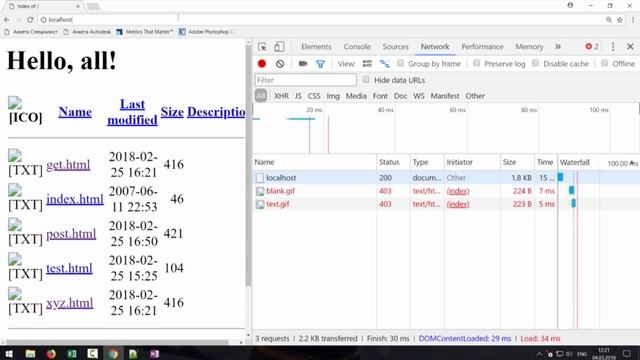Screen dimensions: 640x360
Task: Enable the Preserve log checkbox
Action: (476, 63)
